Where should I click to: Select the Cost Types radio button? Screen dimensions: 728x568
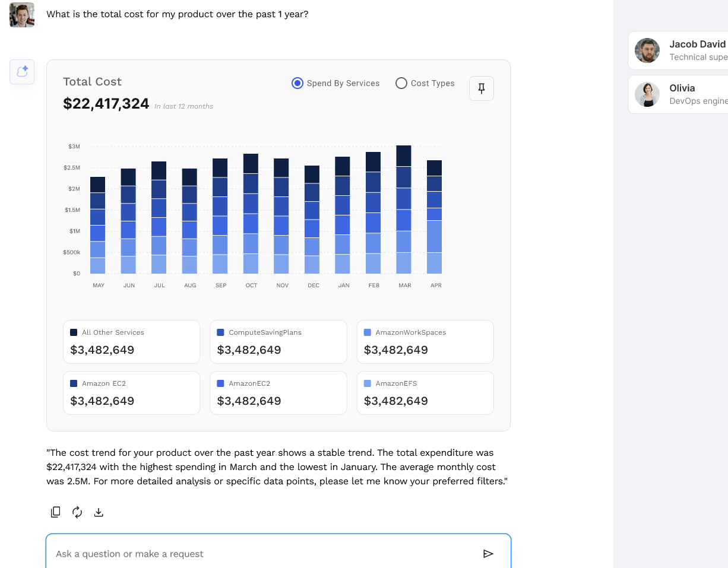[401, 83]
